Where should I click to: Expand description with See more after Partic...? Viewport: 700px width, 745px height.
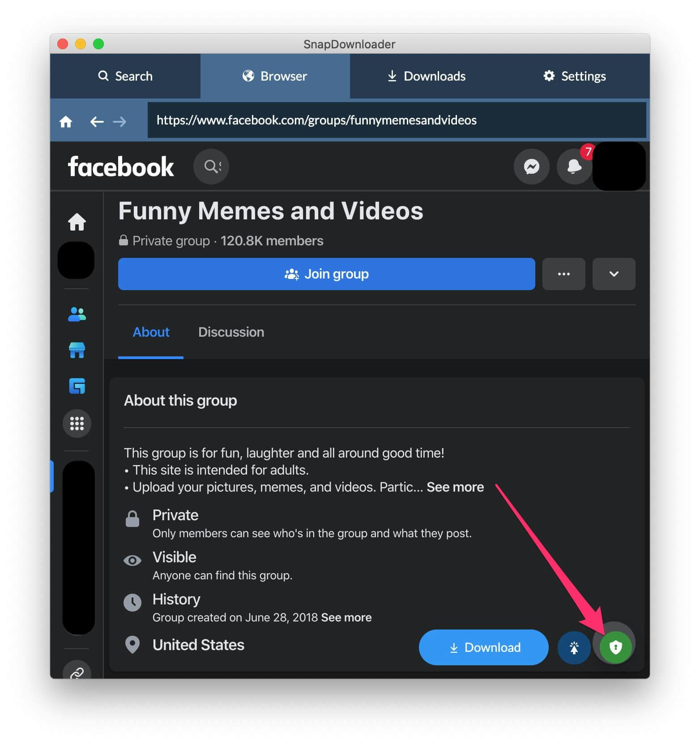(x=455, y=487)
